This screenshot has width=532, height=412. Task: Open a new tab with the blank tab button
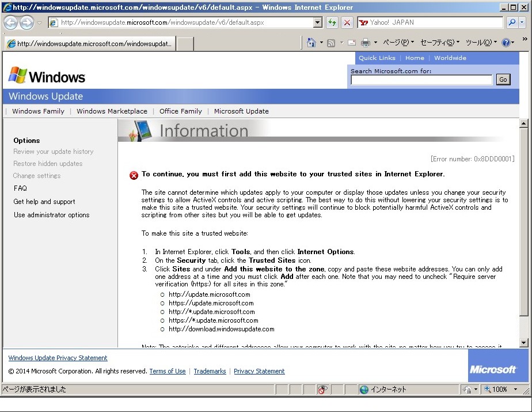click(x=185, y=44)
